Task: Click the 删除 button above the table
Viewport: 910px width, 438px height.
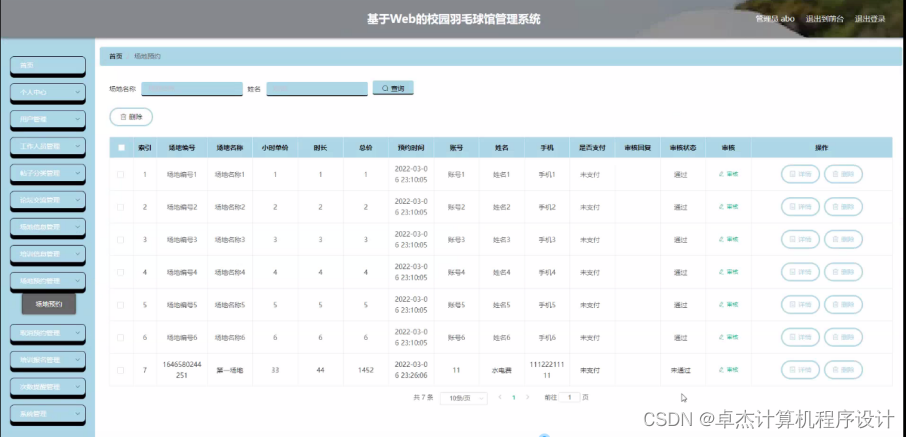Action: pos(131,117)
